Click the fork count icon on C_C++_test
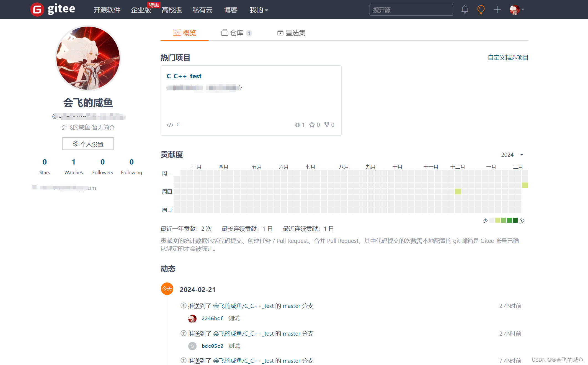The image size is (588, 365). point(327,125)
